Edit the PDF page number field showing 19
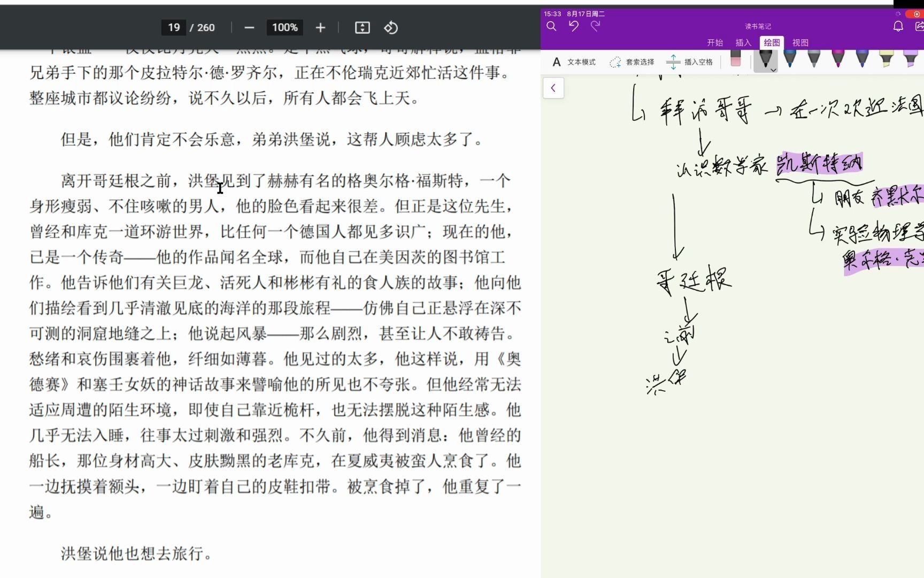The width and height of the screenshot is (924, 578). [x=174, y=27]
